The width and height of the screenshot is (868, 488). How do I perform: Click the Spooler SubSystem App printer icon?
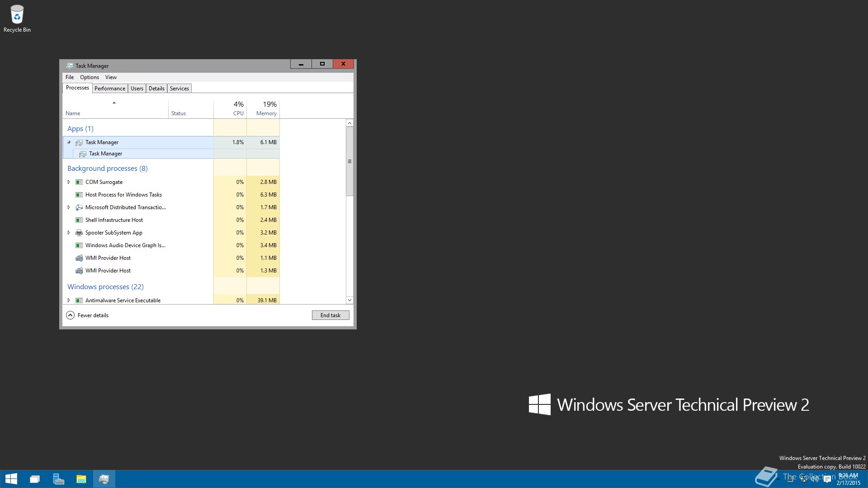point(79,233)
